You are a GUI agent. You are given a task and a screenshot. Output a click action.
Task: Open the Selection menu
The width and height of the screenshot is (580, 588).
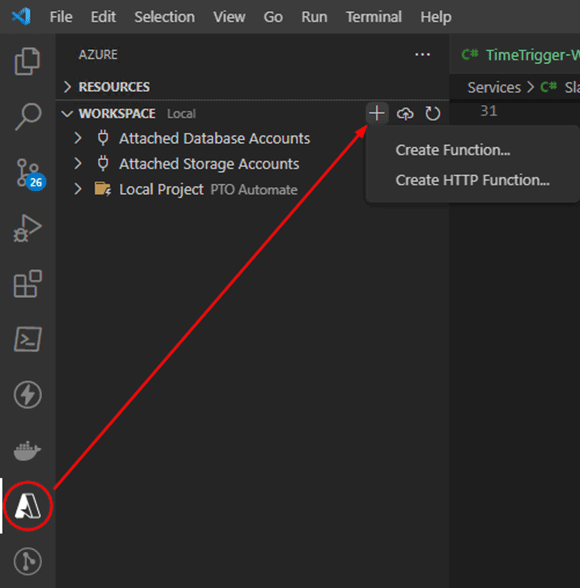(165, 17)
